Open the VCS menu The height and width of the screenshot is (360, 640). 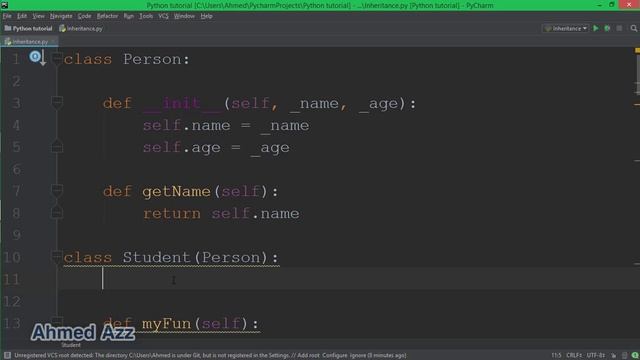pos(163,16)
